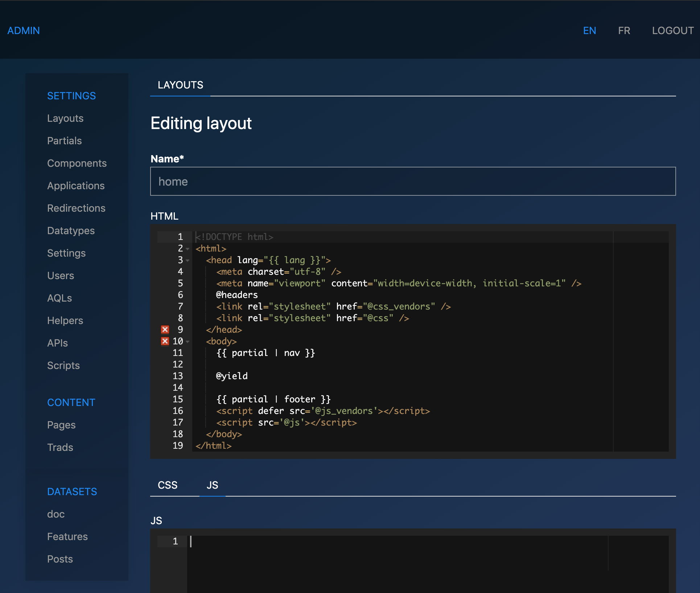
Task: Click the partial footer line
Action: coord(273,399)
